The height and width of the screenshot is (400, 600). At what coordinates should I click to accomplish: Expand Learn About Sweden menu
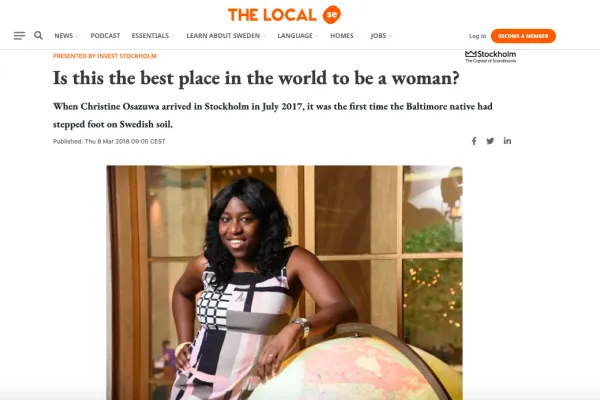point(226,36)
